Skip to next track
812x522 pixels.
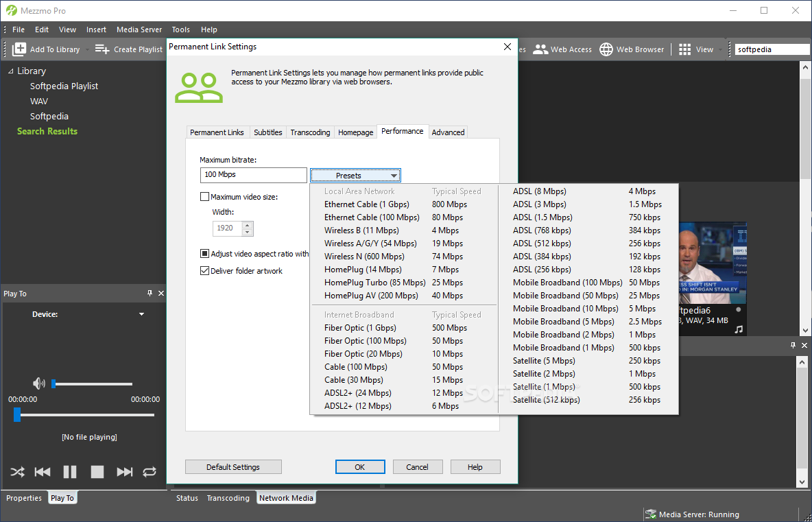pyautogui.click(x=124, y=472)
